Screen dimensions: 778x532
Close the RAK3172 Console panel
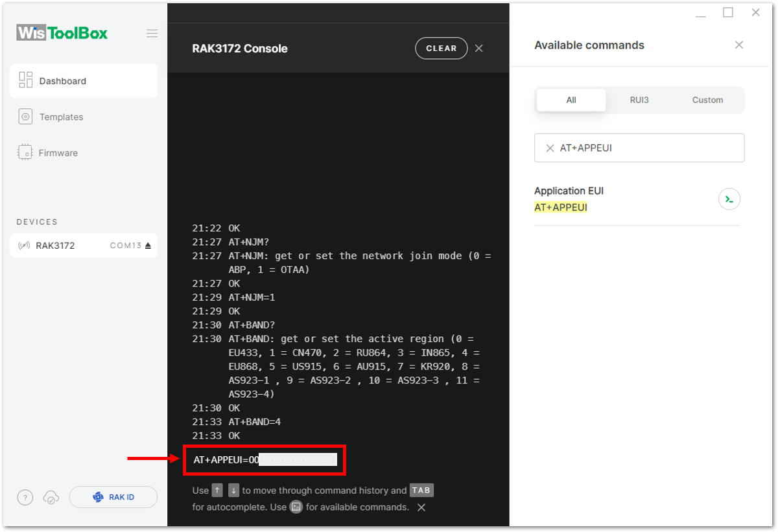click(479, 48)
